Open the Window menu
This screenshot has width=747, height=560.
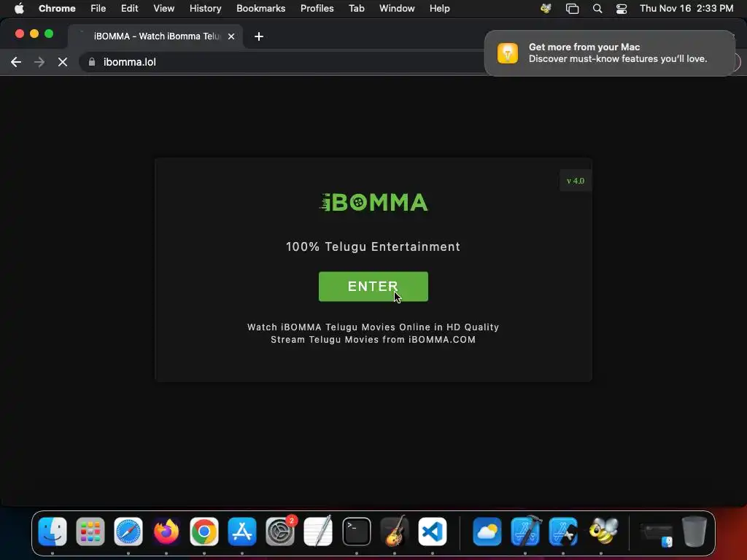[x=397, y=8]
